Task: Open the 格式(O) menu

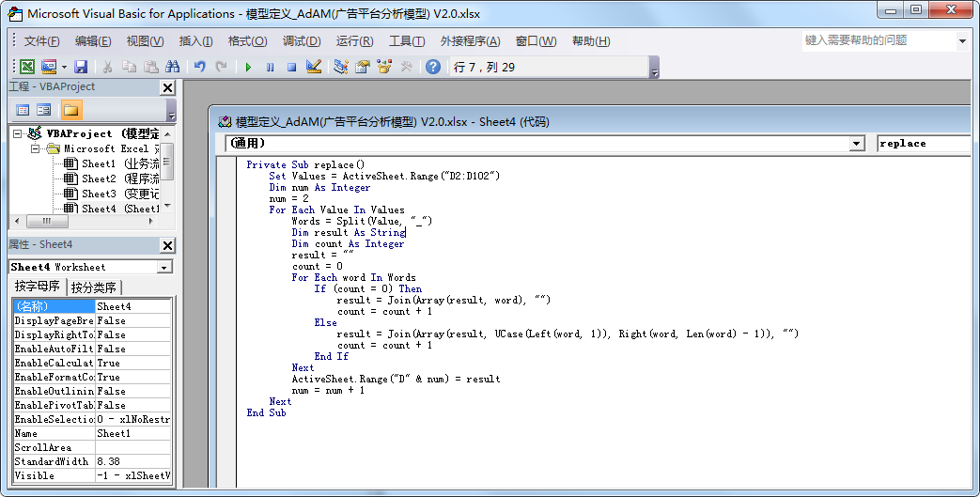Action: point(247,41)
